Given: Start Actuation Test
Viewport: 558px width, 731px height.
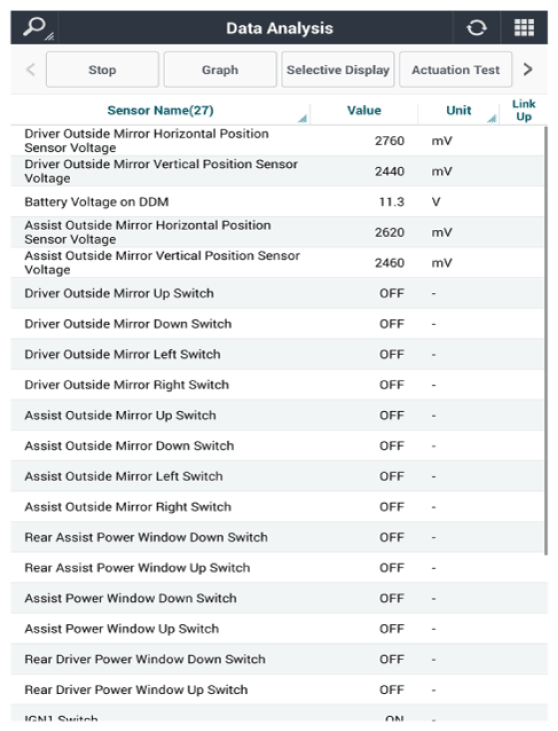Looking at the screenshot, I should pyautogui.click(x=455, y=69).
